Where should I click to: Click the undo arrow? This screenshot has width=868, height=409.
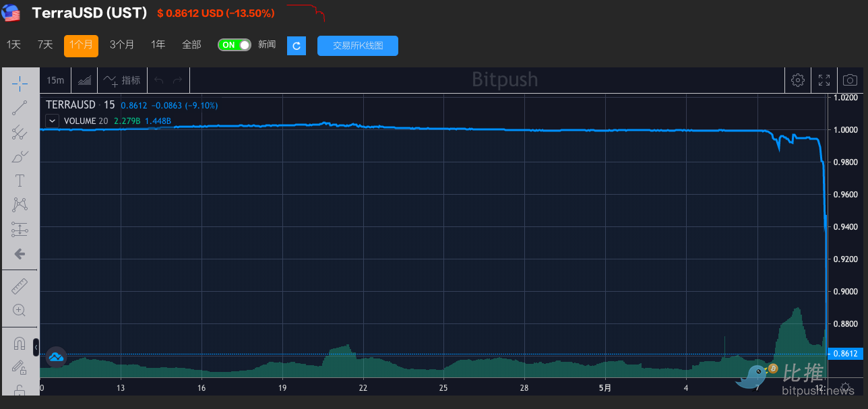(159, 80)
